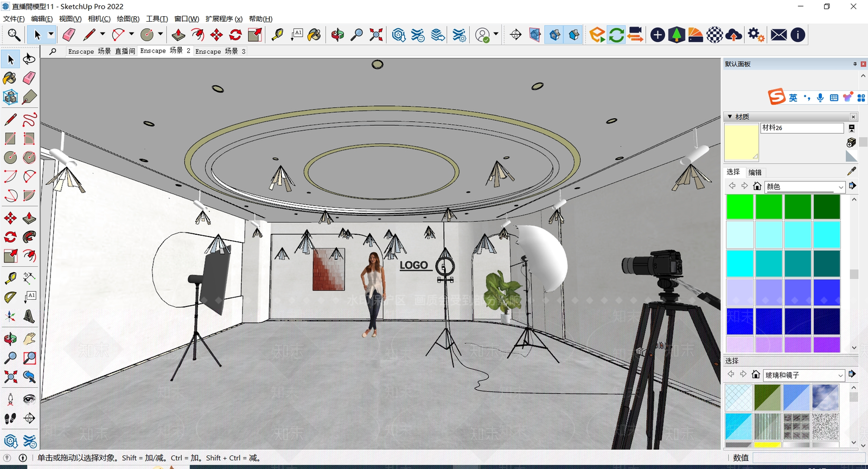Expand the Line tool dropdown arrow

[102, 35]
